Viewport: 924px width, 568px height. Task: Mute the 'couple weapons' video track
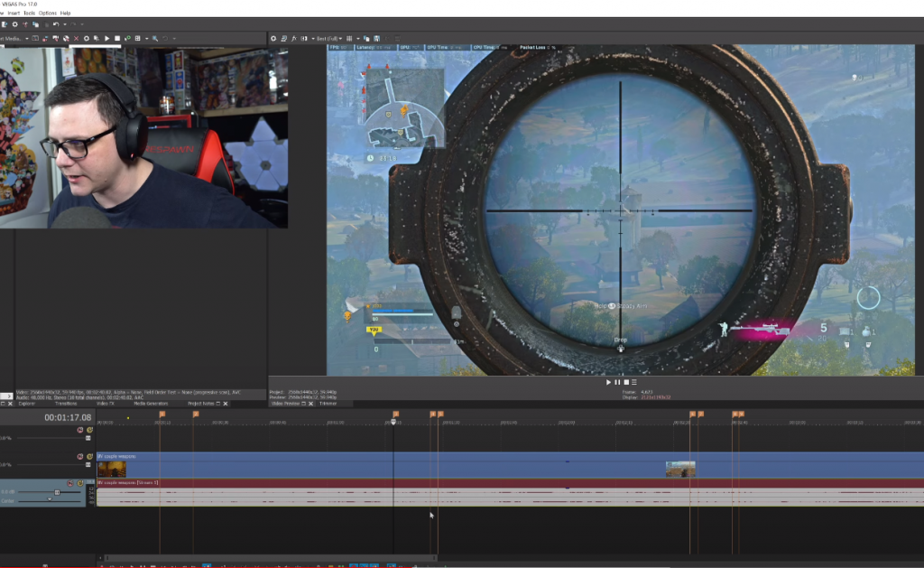point(80,457)
